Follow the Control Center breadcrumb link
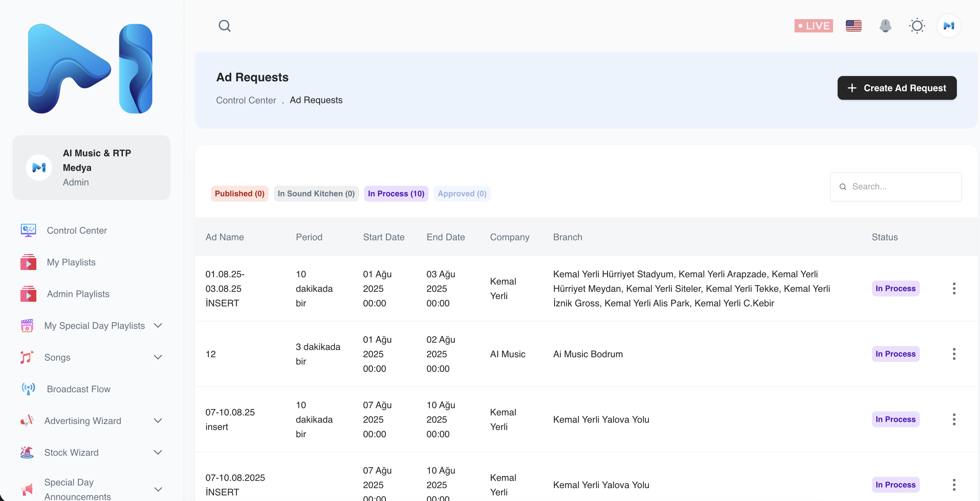Viewport: 980px width, 501px height. coord(246,100)
